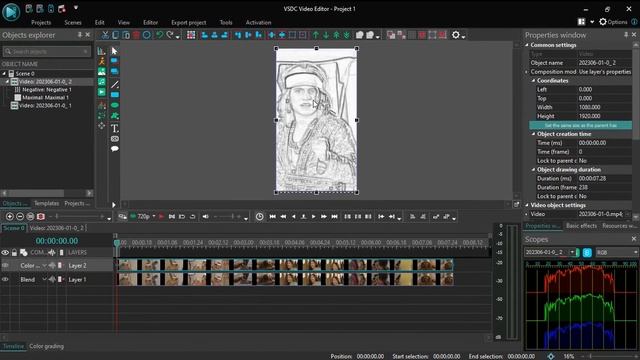Viewport: 640px width, 360px height.
Task: Toggle all layers visibility eye in header
Action: pos(5,253)
